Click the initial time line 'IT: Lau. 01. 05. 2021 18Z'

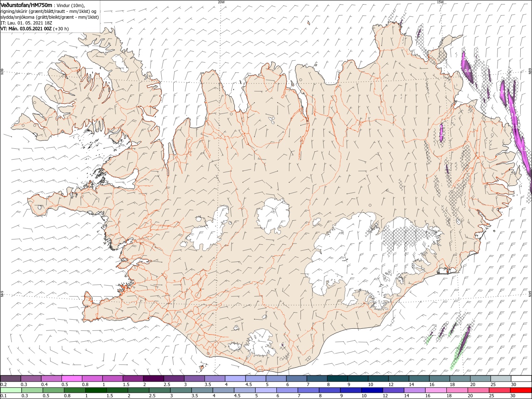pos(26,23)
